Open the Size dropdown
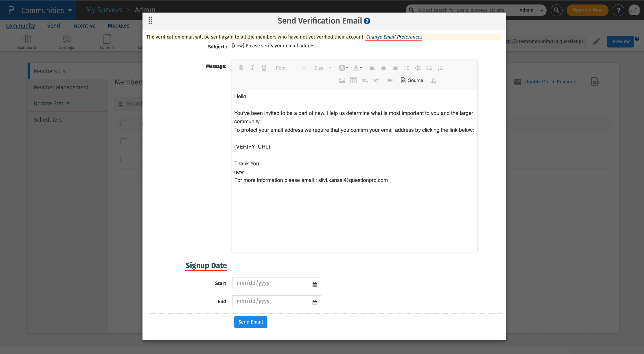Viewport: 644px width, 354px height. tap(322, 68)
